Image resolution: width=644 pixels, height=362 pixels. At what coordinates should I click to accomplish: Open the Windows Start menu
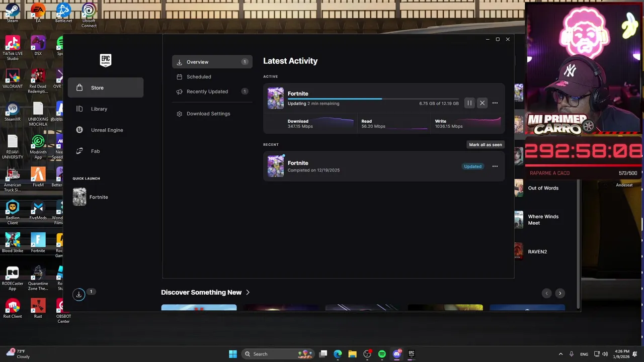point(232,354)
